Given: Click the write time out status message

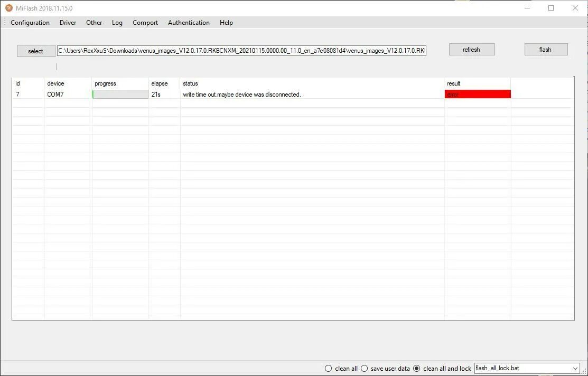Looking at the screenshot, I should 242,95.
